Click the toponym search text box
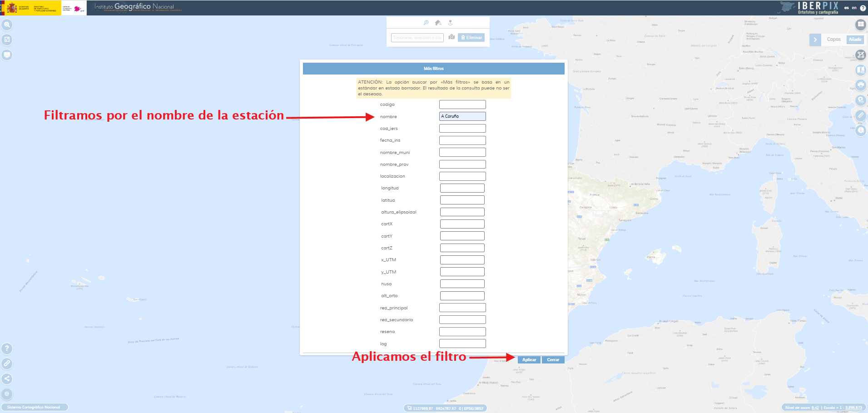 coord(417,38)
